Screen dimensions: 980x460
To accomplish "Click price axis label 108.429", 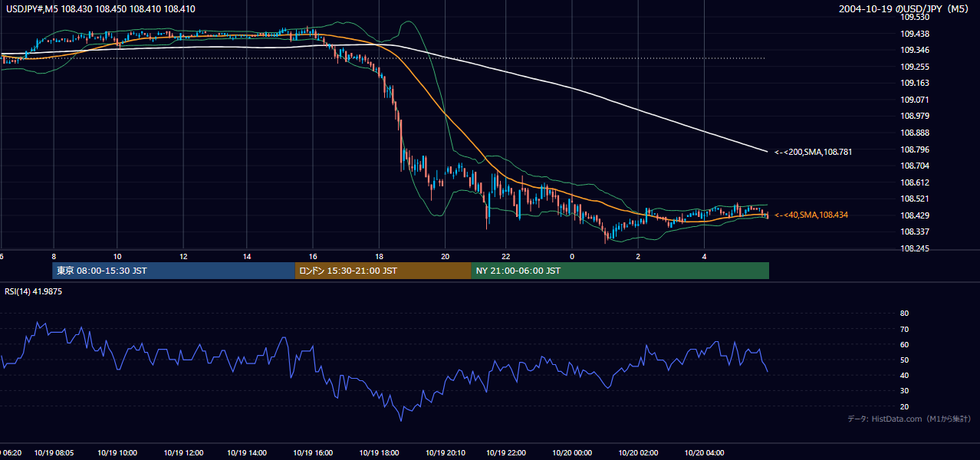I will pos(914,215).
